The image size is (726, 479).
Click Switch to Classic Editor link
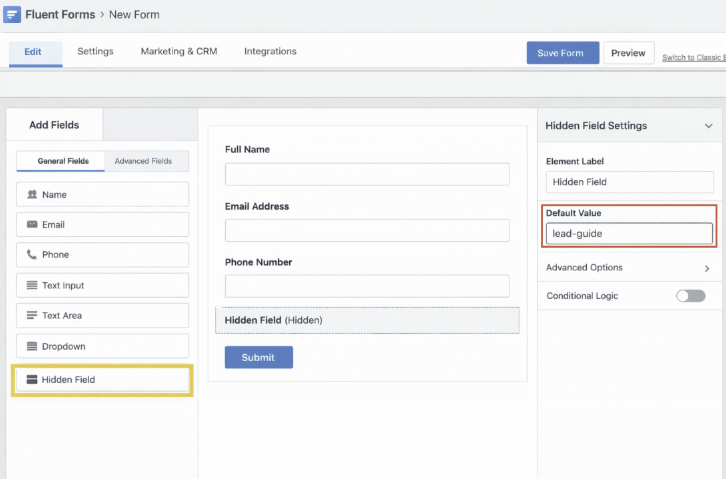tap(693, 58)
